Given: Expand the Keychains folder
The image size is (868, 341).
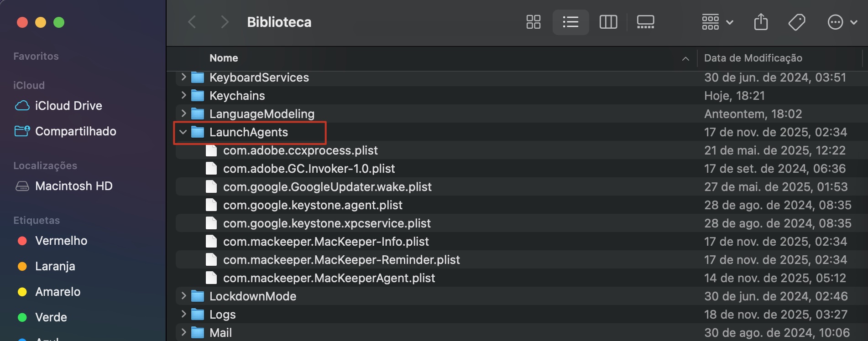Looking at the screenshot, I should pos(183,95).
